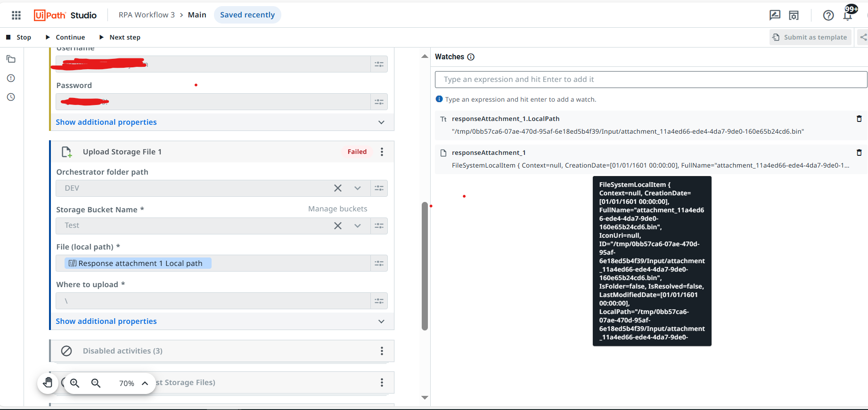Image resolution: width=868 pixels, height=410 pixels.
Task: Open Upload Storage File 1 three-dot menu
Action: coord(382,152)
